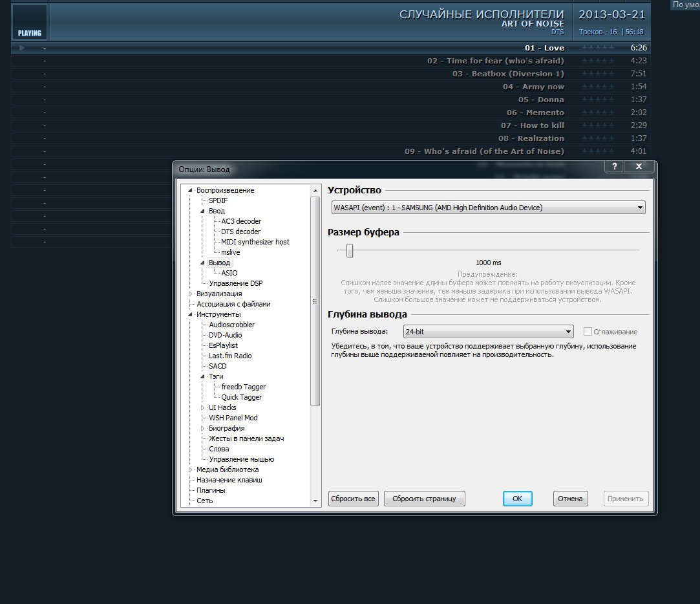Click the Отмена button

[570, 499]
